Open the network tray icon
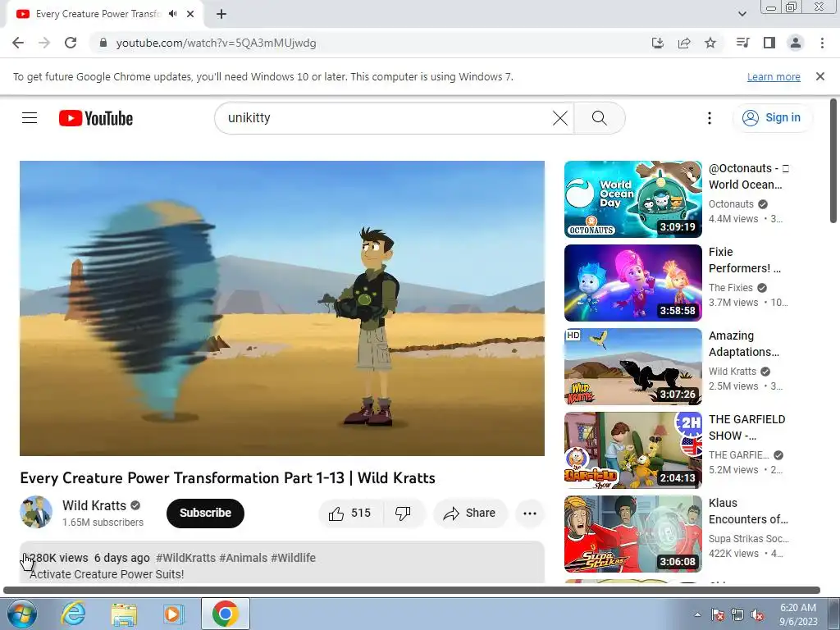 coord(737,614)
